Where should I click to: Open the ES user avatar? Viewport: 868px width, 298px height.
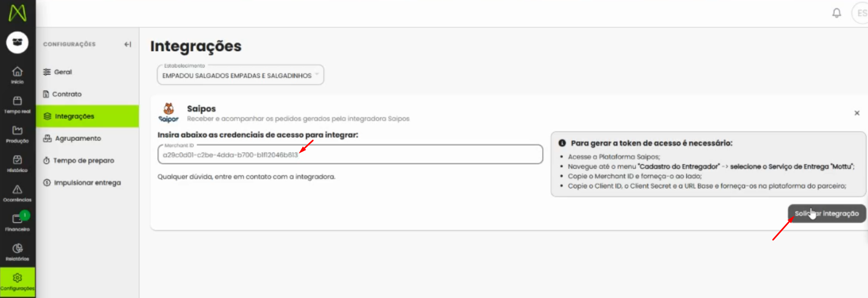[861, 13]
